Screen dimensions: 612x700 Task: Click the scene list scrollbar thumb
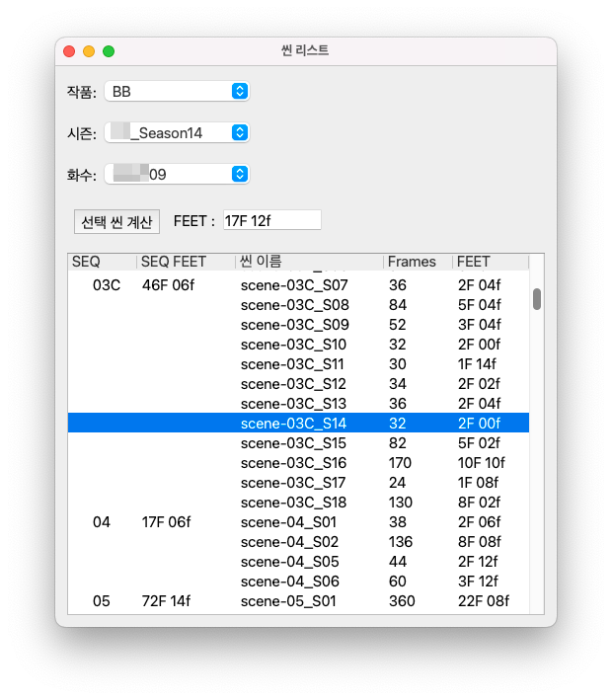537,299
